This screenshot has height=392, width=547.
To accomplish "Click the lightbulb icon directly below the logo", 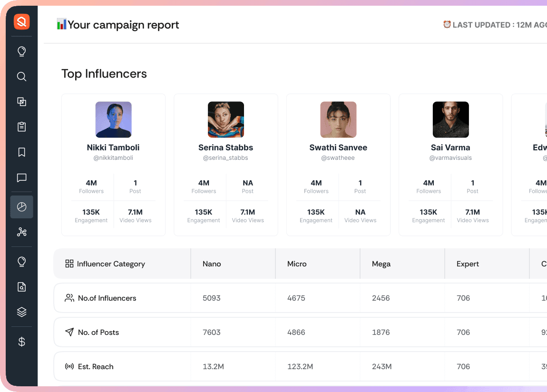I will coord(21,51).
